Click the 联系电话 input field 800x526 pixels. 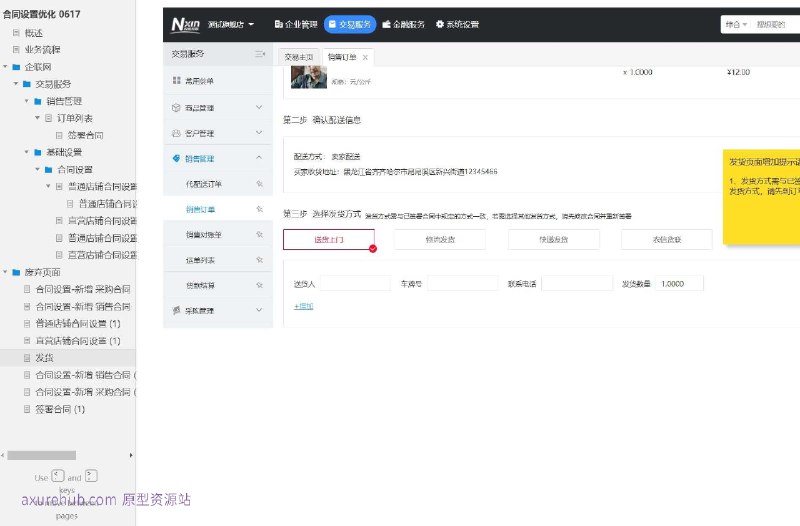(x=577, y=283)
